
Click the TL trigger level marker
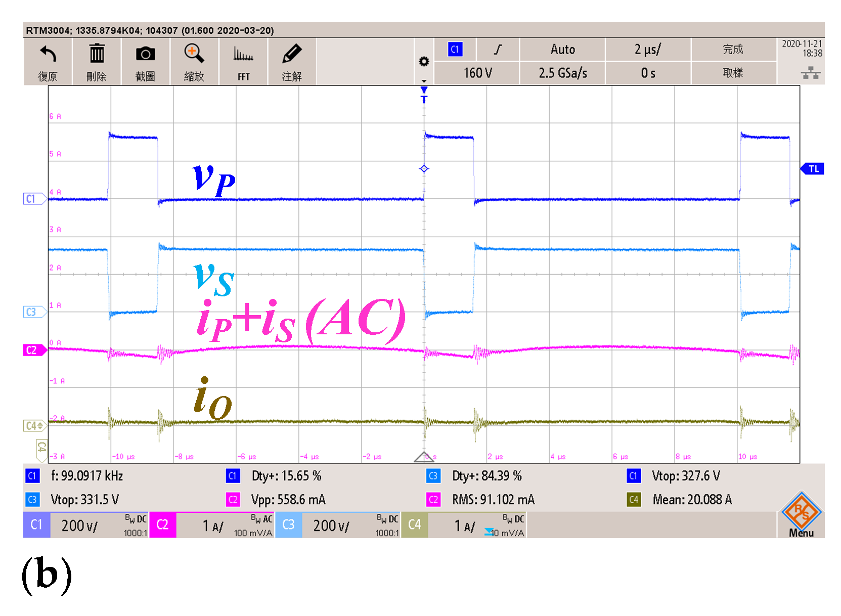[813, 169]
